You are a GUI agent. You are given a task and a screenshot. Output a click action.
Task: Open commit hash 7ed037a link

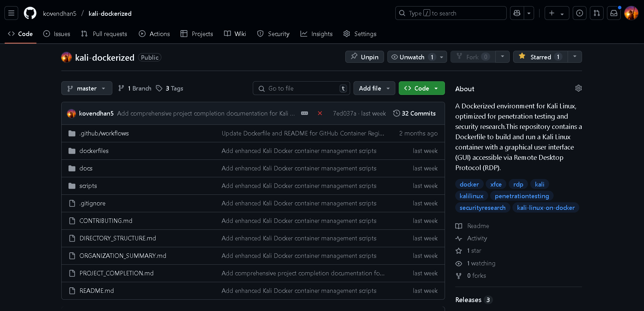click(345, 113)
